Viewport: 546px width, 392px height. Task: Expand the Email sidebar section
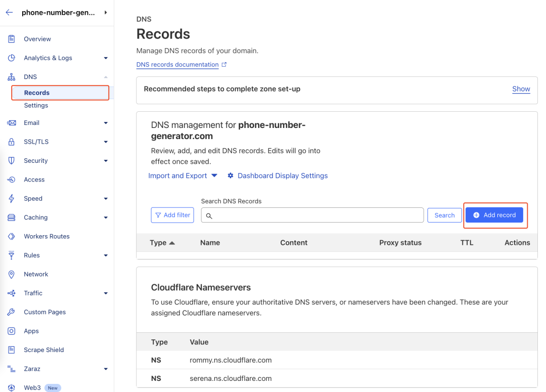coord(106,123)
